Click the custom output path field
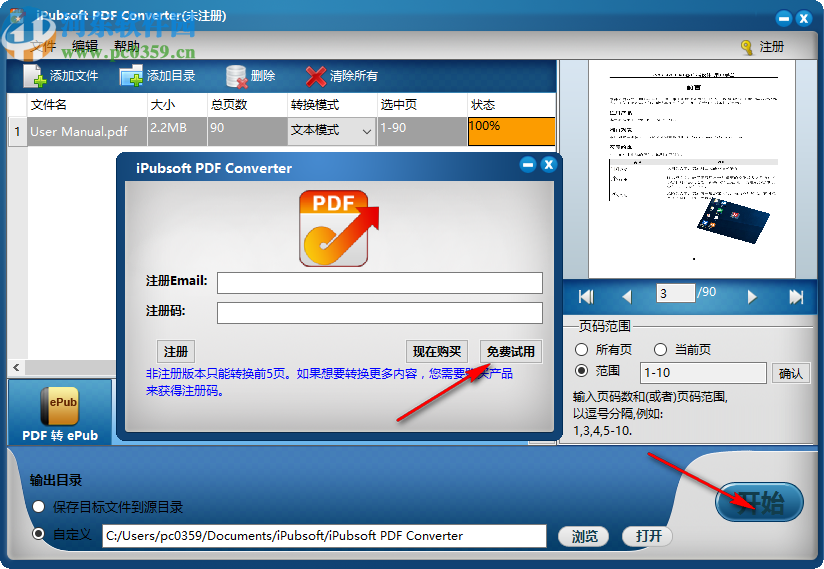Image resolution: width=824 pixels, height=569 pixels. (x=324, y=536)
